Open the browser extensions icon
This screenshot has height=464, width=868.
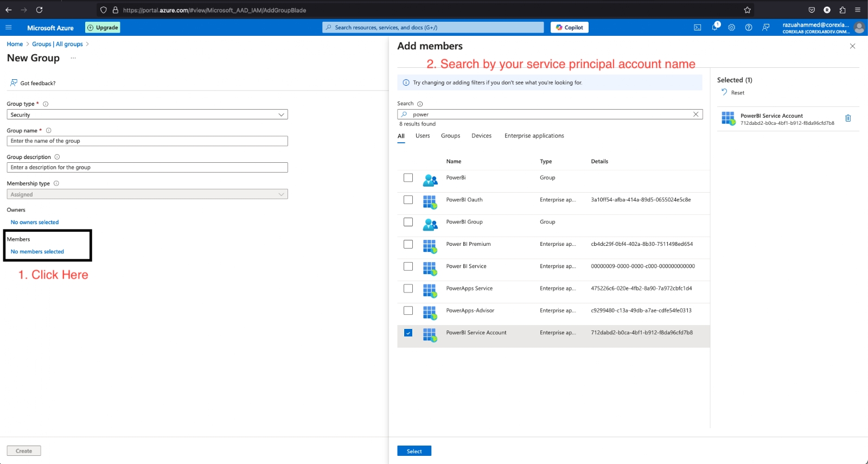pyautogui.click(x=843, y=10)
